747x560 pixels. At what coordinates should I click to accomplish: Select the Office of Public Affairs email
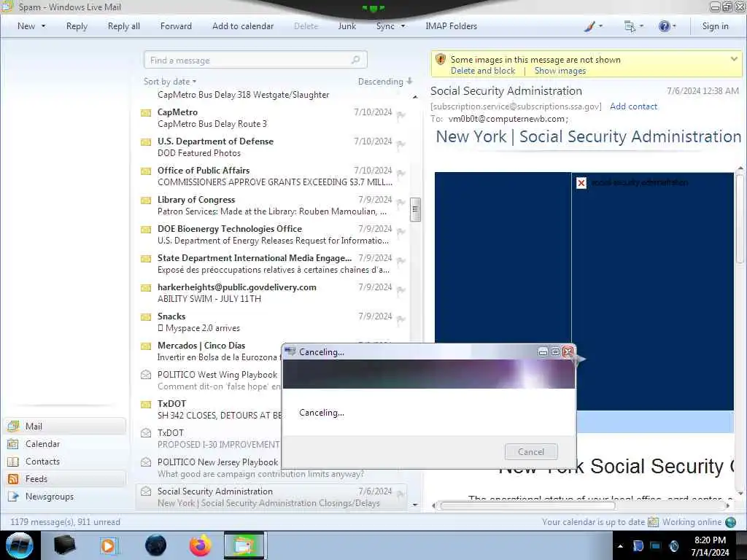(x=271, y=176)
